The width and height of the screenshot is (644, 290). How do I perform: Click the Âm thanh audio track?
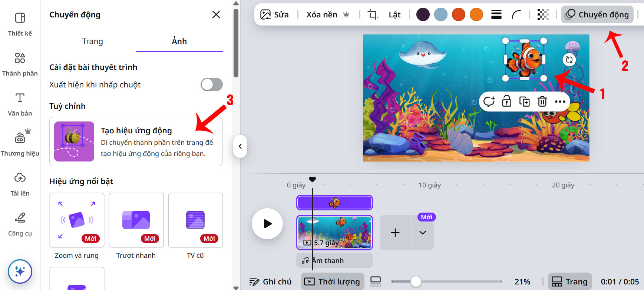[x=334, y=260]
